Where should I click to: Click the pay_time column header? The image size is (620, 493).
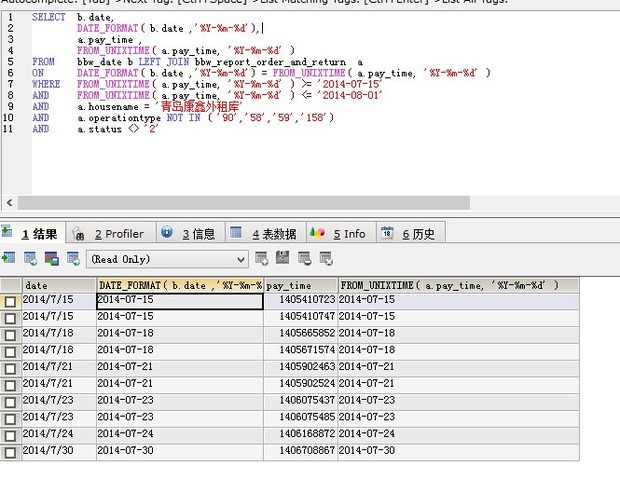(301, 285)
